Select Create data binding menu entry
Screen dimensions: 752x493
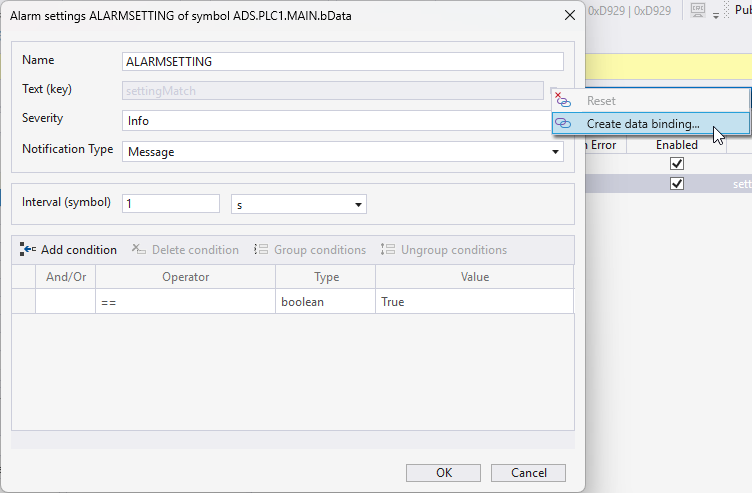tap(650, 124)
